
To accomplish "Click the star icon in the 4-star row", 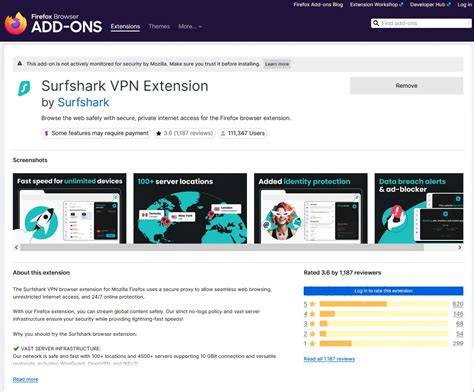I will tap(312, 314).
